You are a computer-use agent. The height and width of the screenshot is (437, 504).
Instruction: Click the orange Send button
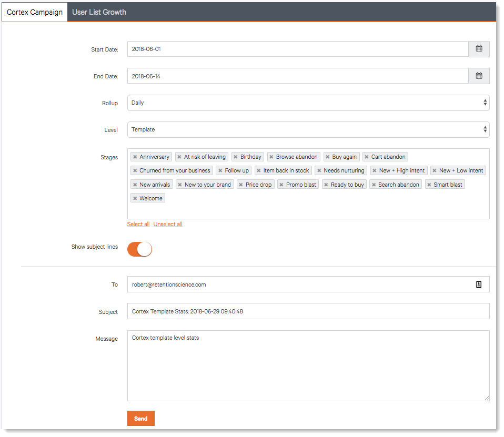point(141,419)
